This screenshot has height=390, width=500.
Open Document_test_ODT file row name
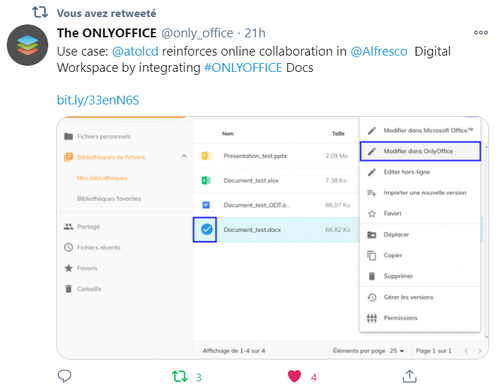click(257, 205)
